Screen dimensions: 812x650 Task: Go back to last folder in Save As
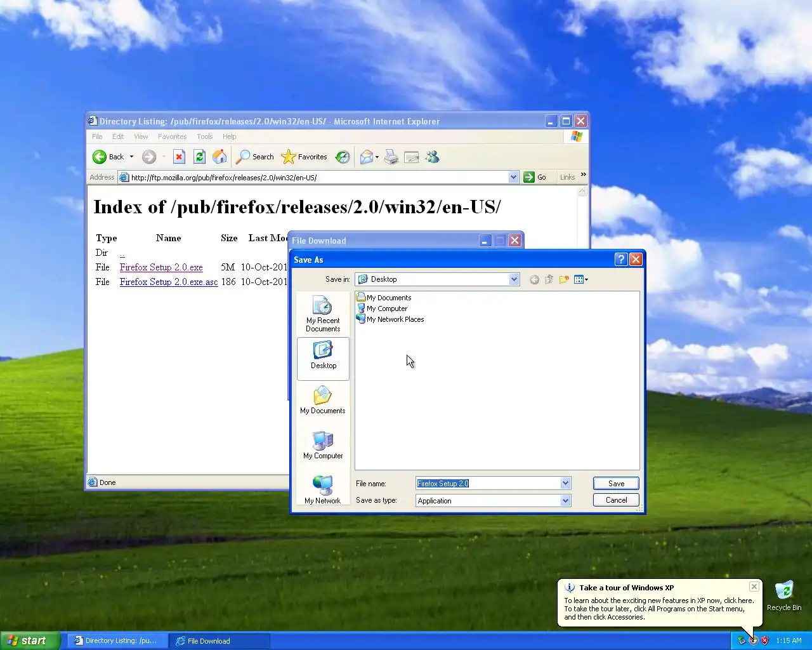[534, 279]
